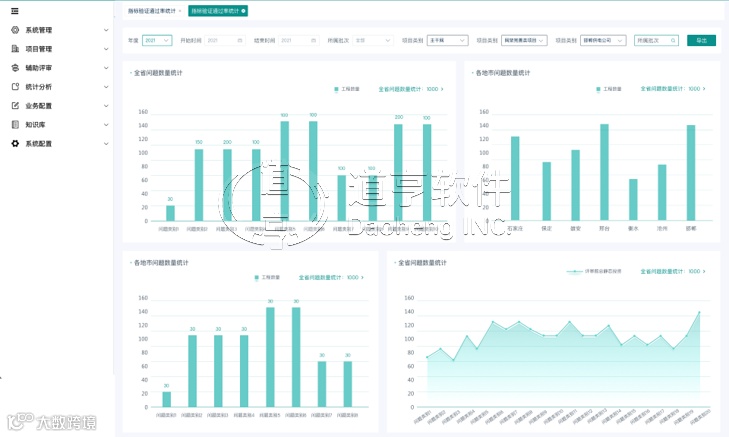Collapse the sidebar using the hamburger icon
The height and width of the screenshot is (437, 729).
15,11
